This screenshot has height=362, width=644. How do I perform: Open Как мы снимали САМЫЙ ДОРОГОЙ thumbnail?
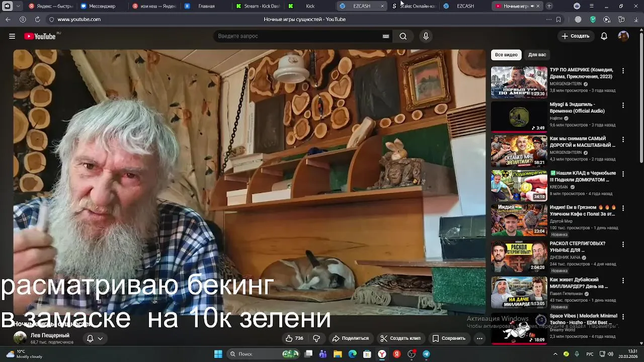point(519,151)
